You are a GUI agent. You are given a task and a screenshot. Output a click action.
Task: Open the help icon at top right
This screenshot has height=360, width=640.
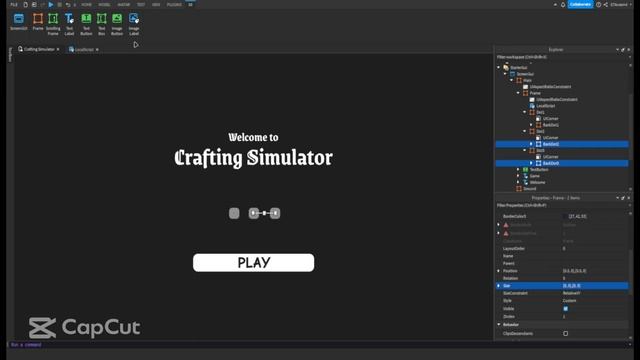[598, 4]
